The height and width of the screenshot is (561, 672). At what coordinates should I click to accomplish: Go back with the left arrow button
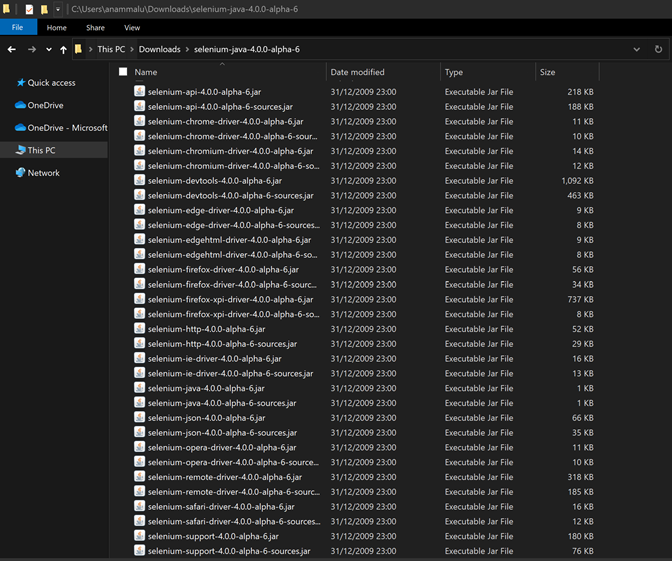coord(12,50)
